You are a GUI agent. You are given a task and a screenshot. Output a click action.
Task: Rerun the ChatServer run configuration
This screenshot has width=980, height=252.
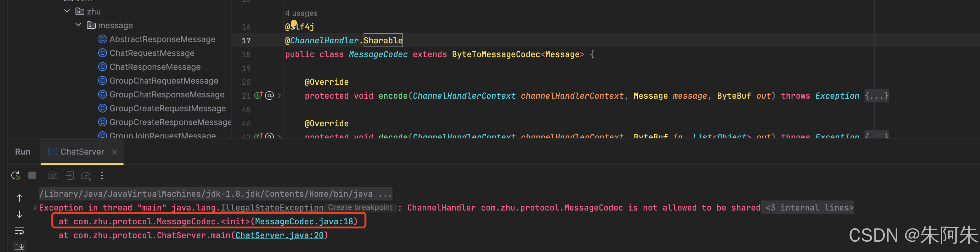tap(16, 176)
